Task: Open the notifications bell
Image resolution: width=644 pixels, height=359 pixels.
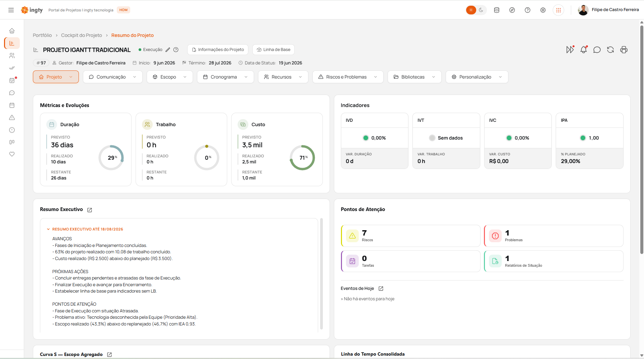Action: [x=584, y=50]
